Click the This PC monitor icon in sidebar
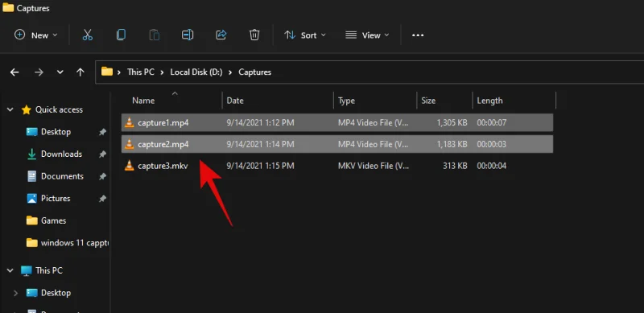The width and height of the screenshot is (644, 313). point(27,270)
